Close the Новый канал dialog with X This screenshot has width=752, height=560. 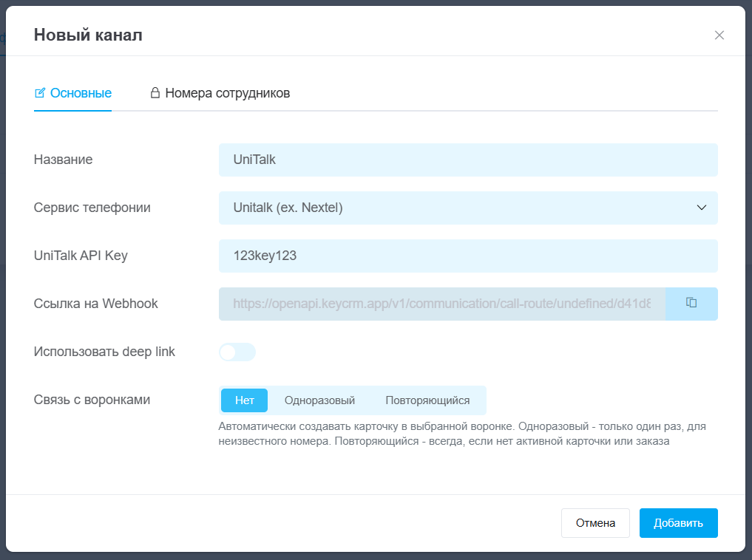coord(719,35)
